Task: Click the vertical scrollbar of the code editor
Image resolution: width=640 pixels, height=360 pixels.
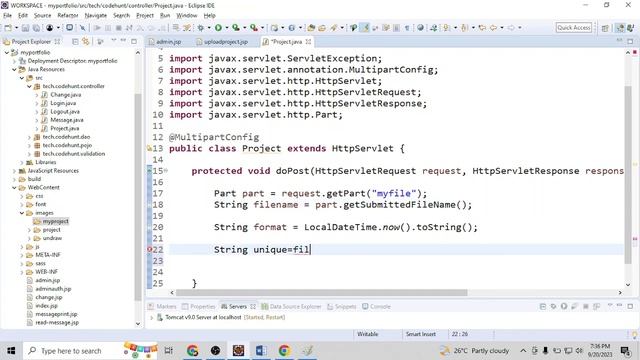Action: click(628, 174)
